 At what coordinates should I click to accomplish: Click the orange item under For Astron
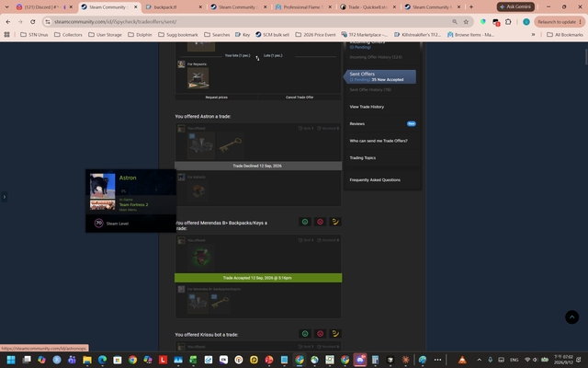click(x=198, y=190)
